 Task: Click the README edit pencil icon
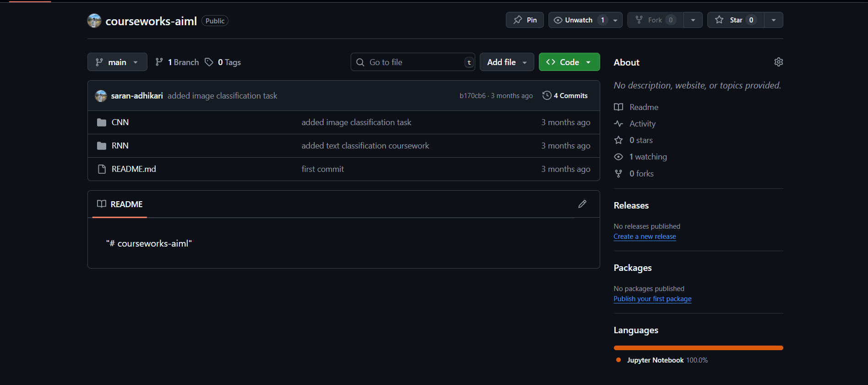(x=582, y=204)
